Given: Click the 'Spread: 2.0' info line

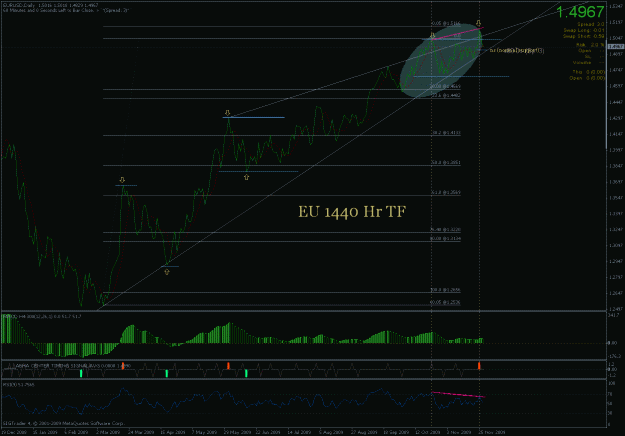Looking at the screenshot, I should pos(591,24).
